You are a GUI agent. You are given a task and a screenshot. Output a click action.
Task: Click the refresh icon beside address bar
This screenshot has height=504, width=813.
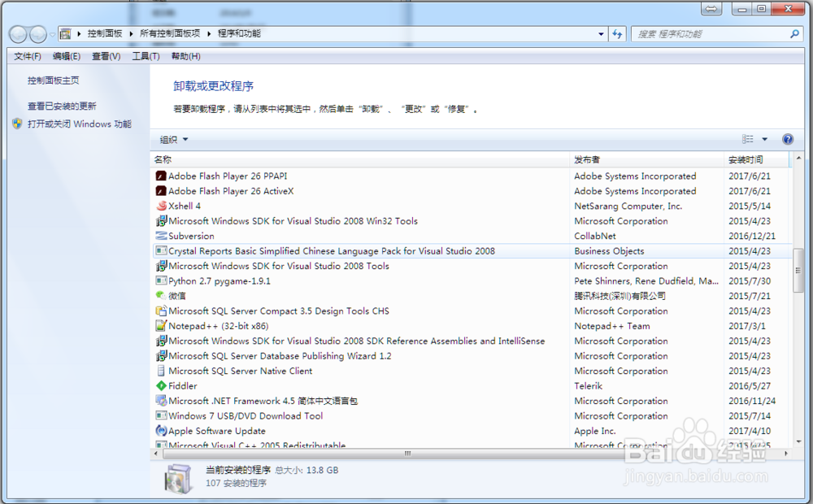(617, 34)
